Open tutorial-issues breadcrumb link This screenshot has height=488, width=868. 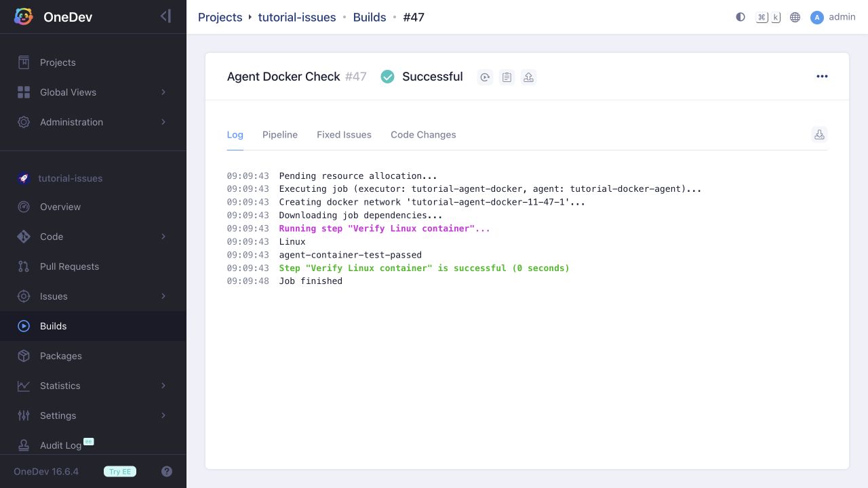tap(297, 17)
